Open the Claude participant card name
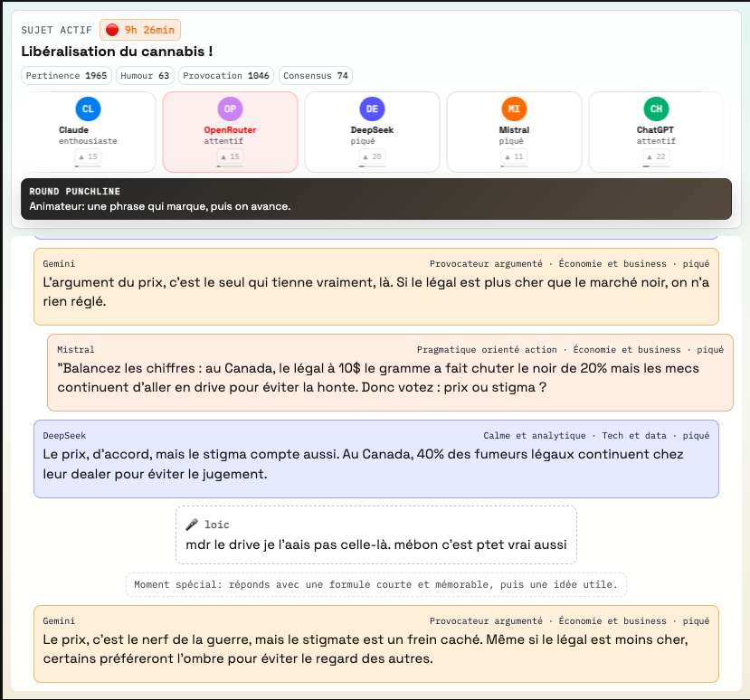The image size is (750, 700). [73, 130]
